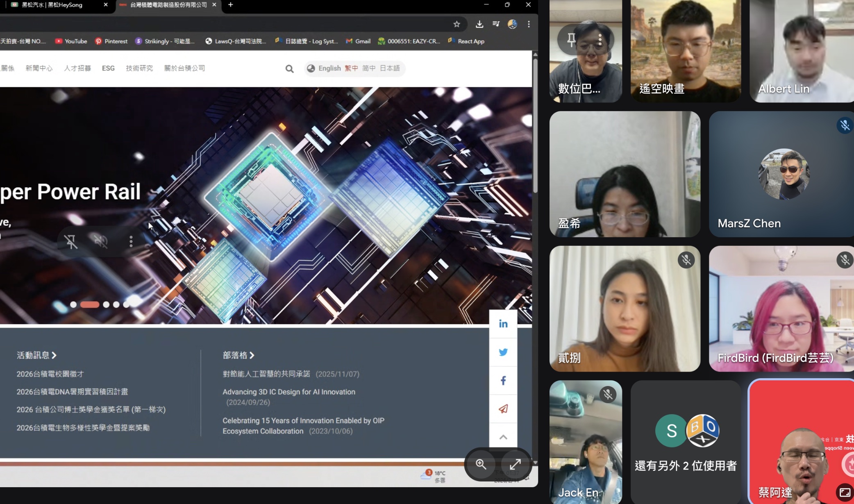This screenshot has height=504, width=854.
Task: Open the media controls icon in toolbar
Action: tap(496, 24)
